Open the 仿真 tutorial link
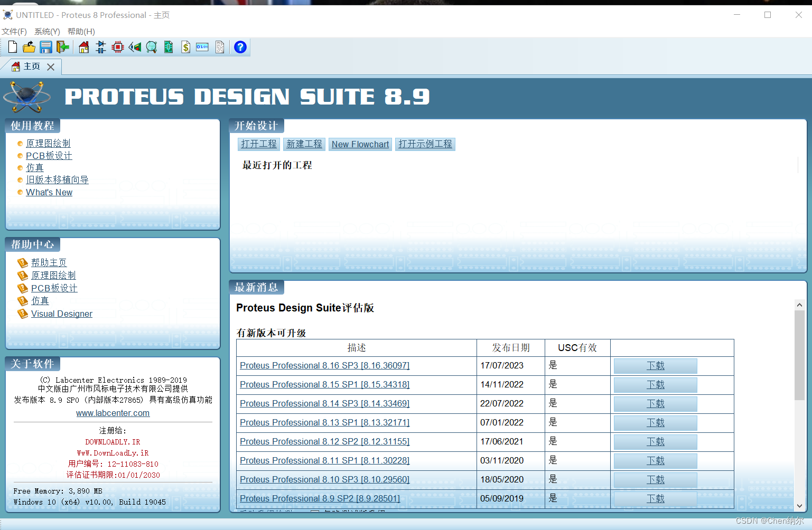Viewport: 812px width, 530px height. [35, 167]
